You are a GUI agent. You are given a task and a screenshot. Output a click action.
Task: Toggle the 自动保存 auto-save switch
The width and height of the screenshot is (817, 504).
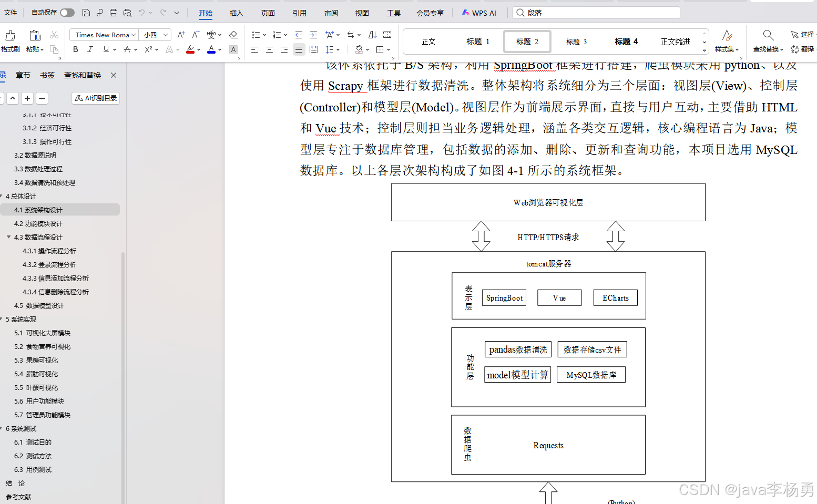tap(67, 13)
